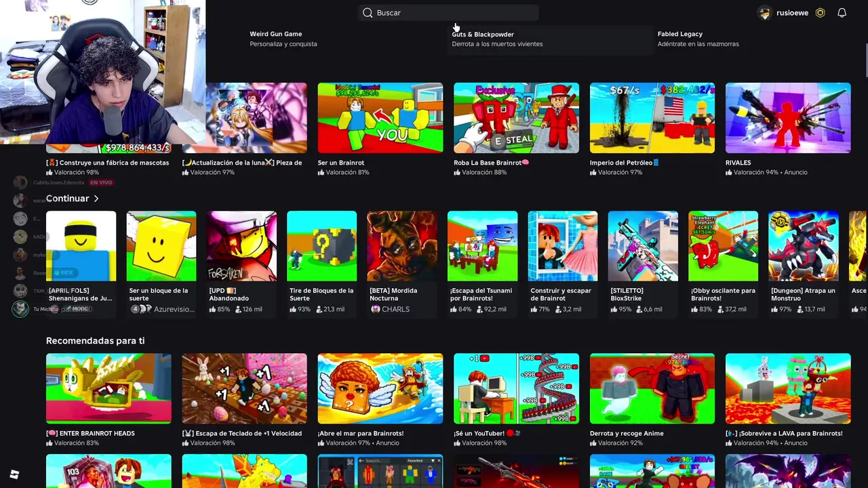
Task: Open Roba La Base Brainrot thumbnail
Action: point(516,118)
